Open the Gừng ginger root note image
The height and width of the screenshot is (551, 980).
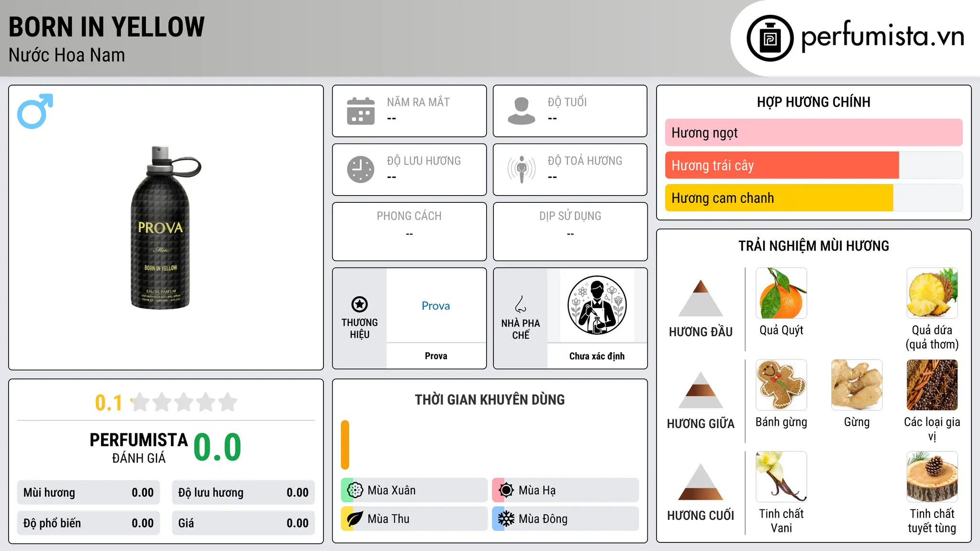pos(857,385)
